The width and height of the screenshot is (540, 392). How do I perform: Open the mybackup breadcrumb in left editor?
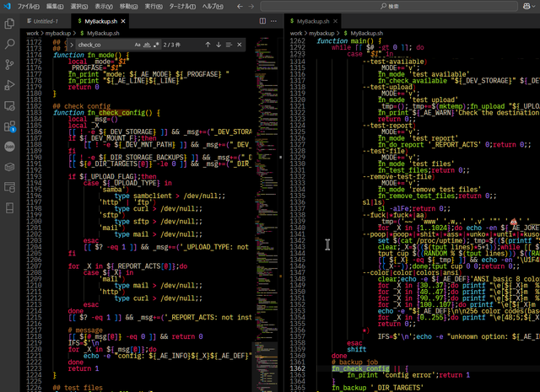click(58, 32)
